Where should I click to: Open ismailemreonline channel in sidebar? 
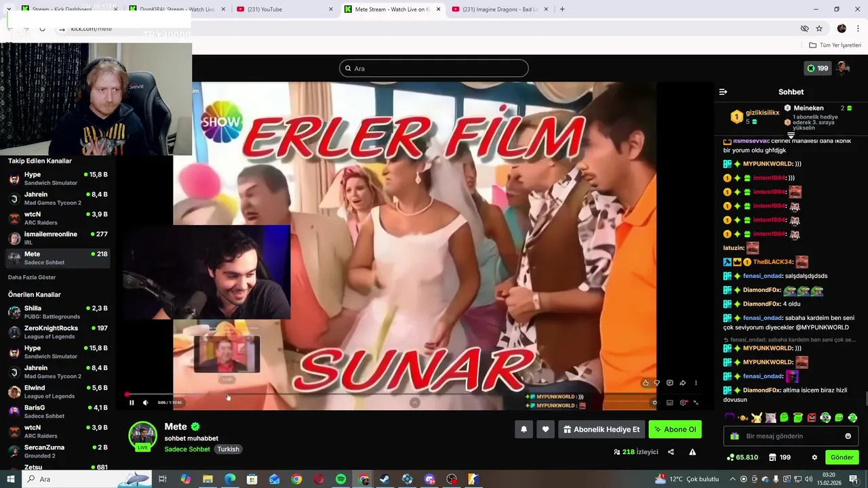[x=58, y=238]
